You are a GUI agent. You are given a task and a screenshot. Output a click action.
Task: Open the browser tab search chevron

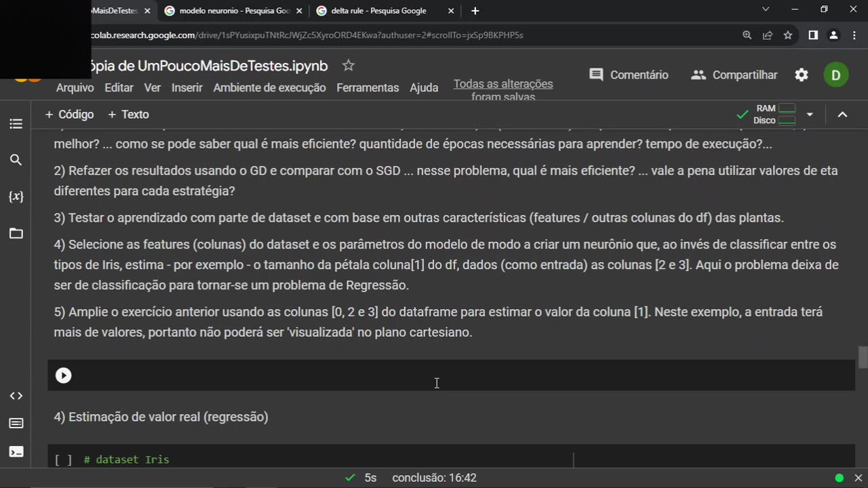tap(766, 9)
